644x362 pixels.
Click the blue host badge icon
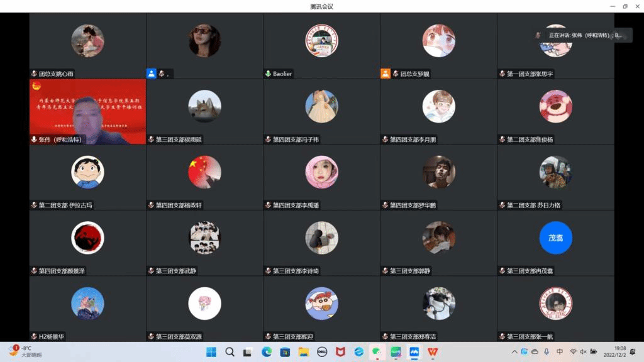(151, 74)
